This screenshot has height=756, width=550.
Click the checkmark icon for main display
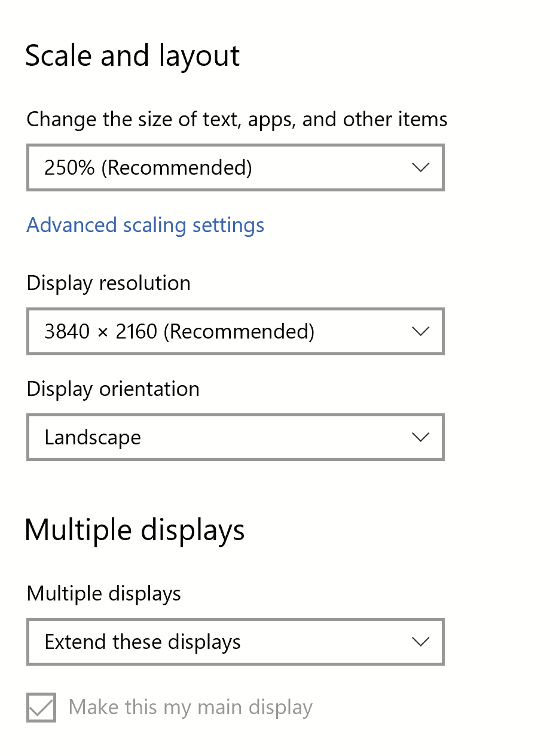[41, 708]
